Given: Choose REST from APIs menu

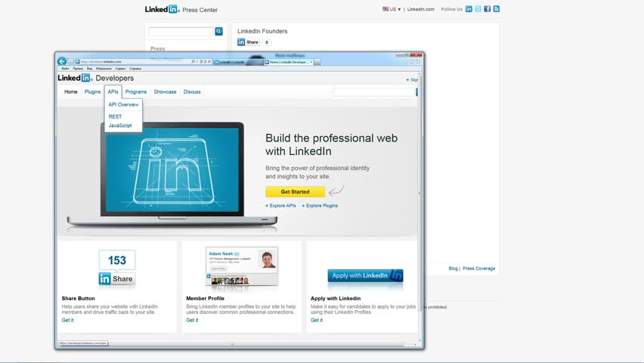Looking at the screenshot, I should tap(115, 116).
